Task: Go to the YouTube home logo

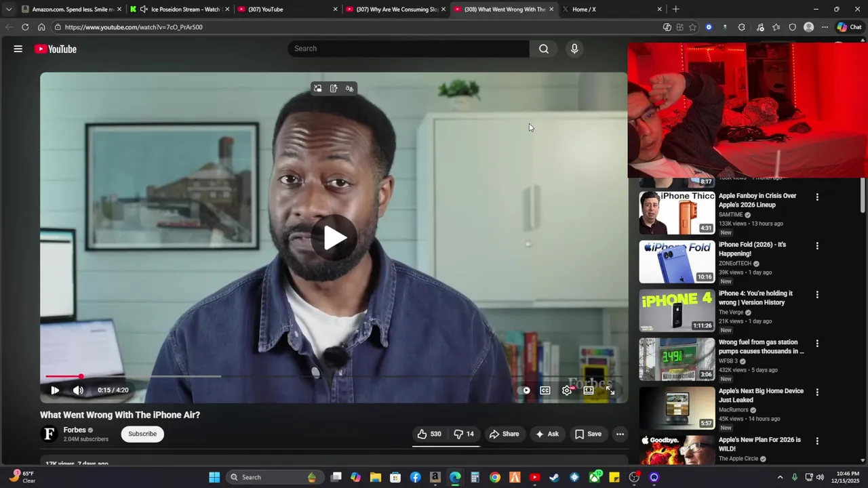Action: [56, 49]
